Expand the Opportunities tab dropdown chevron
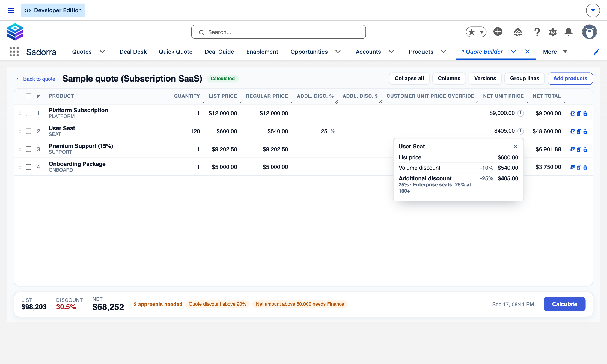This screenshot has height=364, width=607. coord(338,52)
